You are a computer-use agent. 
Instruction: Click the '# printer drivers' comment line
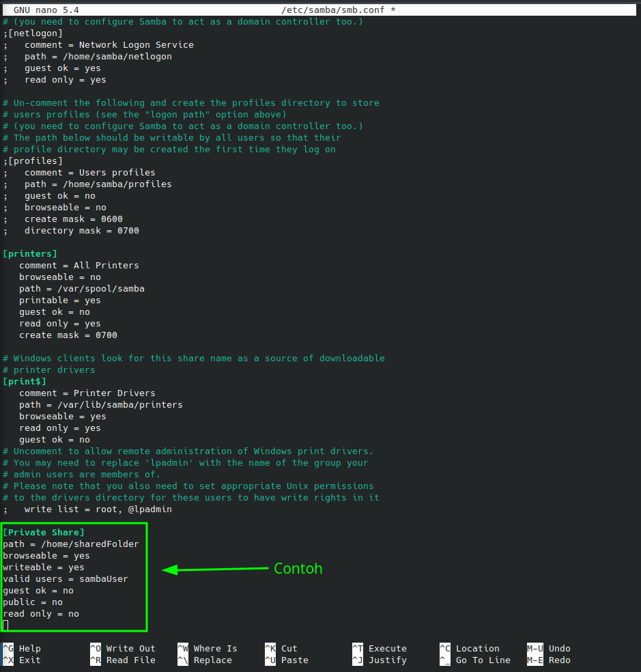click(x=49, y=370)
